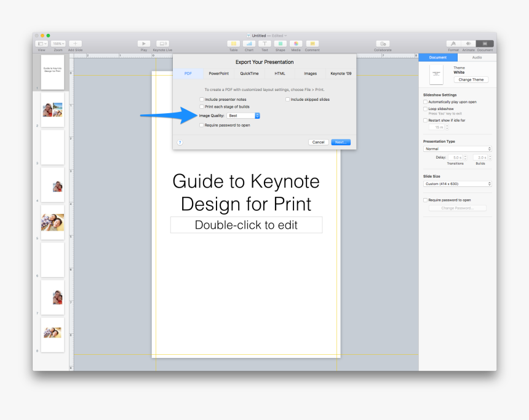Click the transitions delay field 5.0 s

(x=455, y=157)
